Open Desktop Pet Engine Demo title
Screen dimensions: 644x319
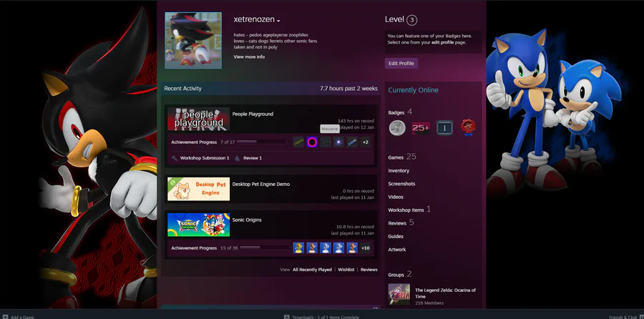click(260, 185)
